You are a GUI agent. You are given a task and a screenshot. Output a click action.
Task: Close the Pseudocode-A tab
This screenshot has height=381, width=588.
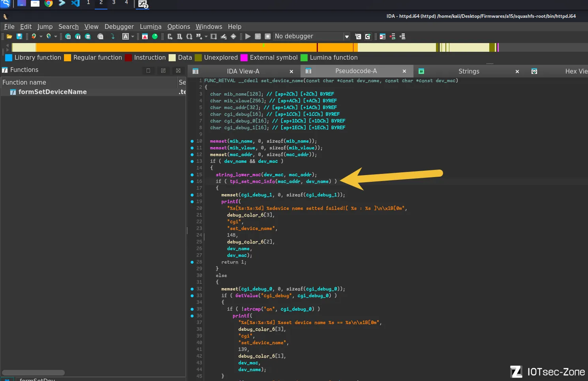[404, 71]
